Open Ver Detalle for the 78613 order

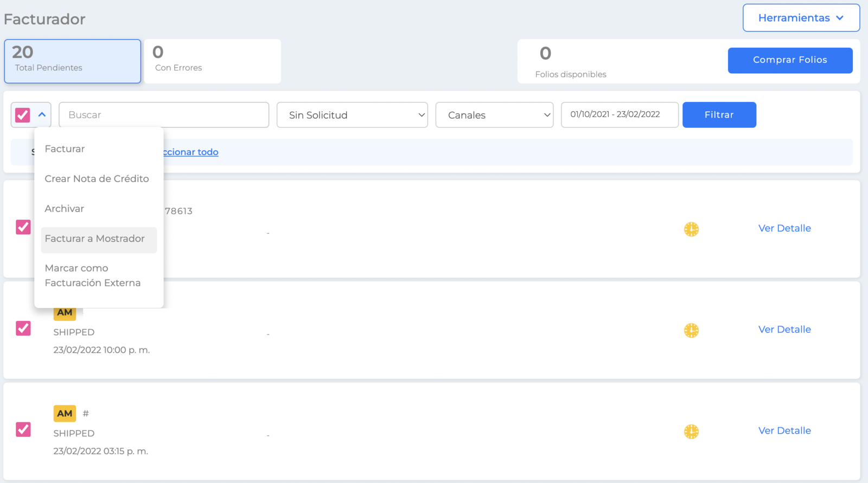click(x=784, y=228)
